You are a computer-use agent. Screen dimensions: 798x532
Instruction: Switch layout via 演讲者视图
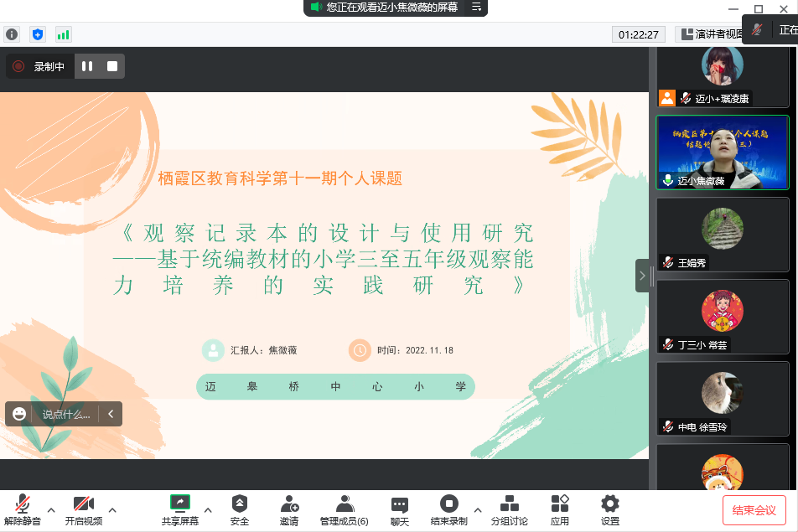pyautogui.click(x=710, y=34)
